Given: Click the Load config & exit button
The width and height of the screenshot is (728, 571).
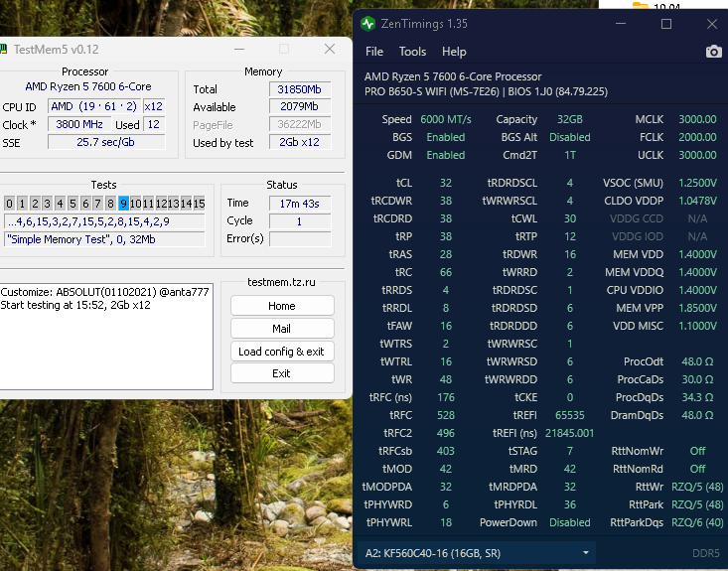Looking at the screenshot, I should (x=281, y=351).
